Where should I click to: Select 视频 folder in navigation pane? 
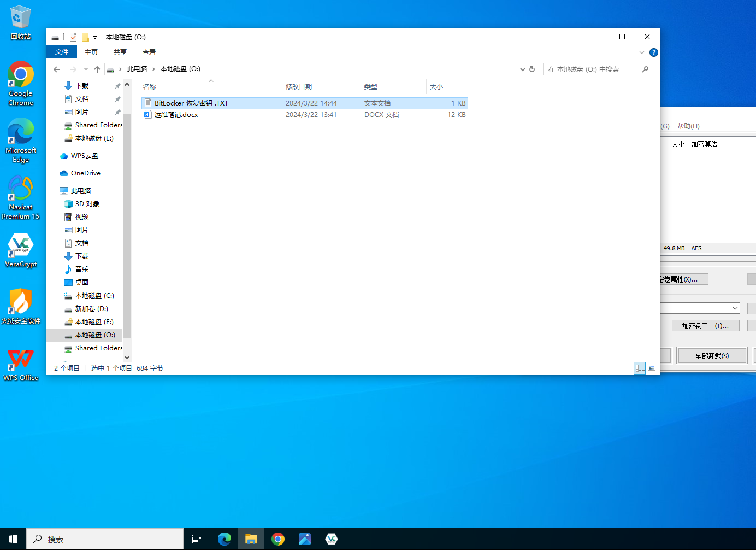(82, 217)
